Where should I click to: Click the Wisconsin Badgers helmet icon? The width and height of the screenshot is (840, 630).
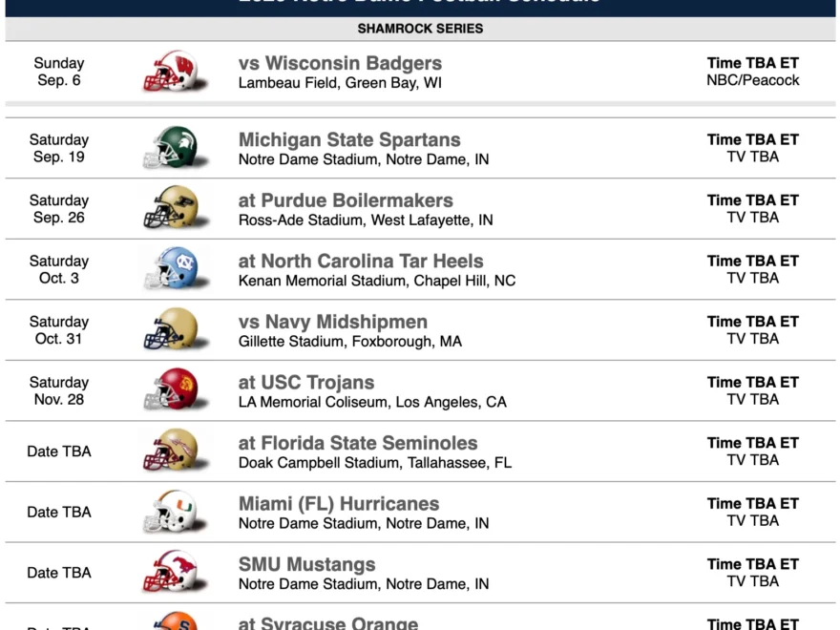pos(170,72)
